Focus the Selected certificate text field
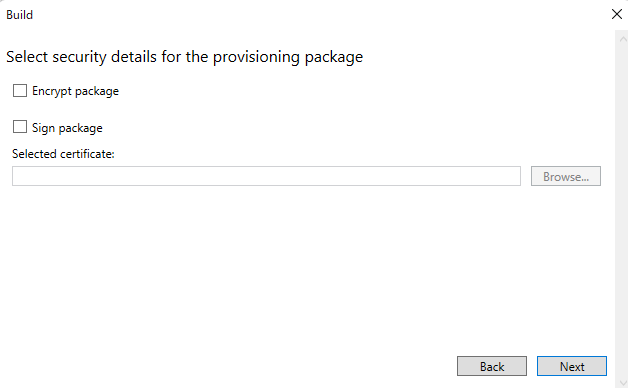This screenshot has height=388, width=628. 266,176
